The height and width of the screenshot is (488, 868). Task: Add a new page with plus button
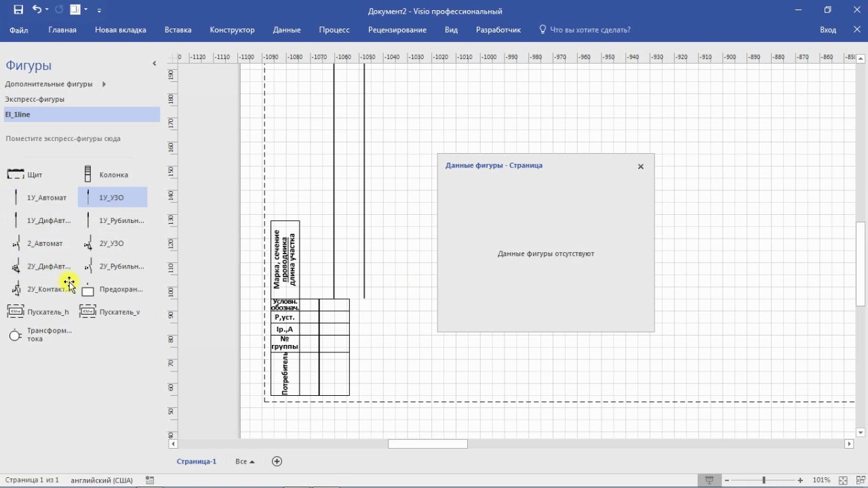pyautogui.click(x=277, y=462)
